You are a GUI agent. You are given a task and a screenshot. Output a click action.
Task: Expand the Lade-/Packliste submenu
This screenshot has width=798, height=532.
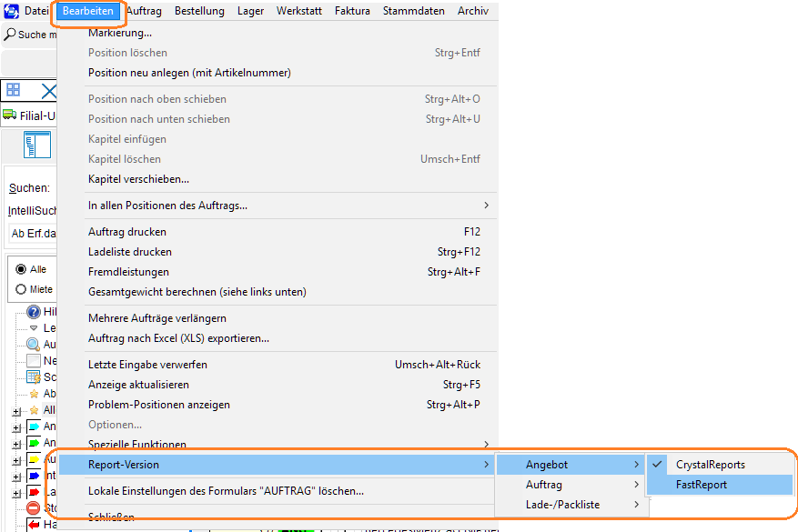570,505
